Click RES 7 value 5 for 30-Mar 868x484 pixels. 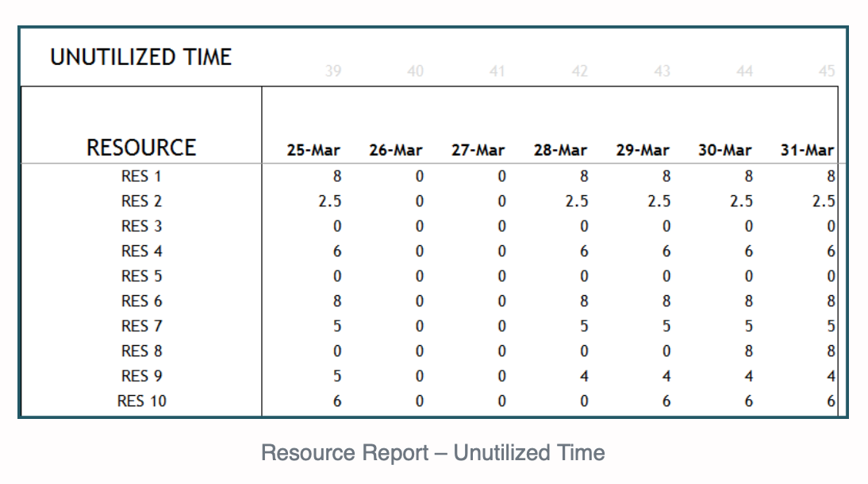748,325
